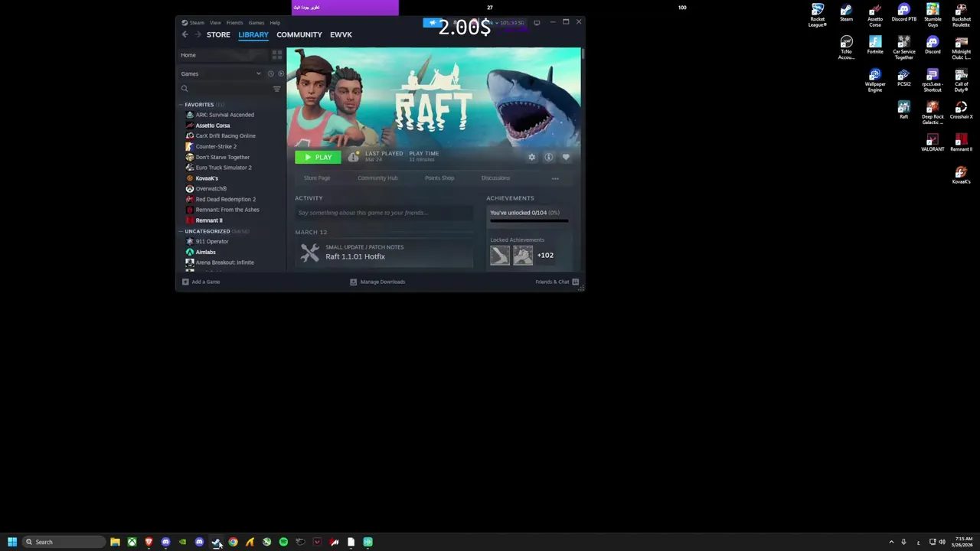Open Manage Downloads

[377, 282]
